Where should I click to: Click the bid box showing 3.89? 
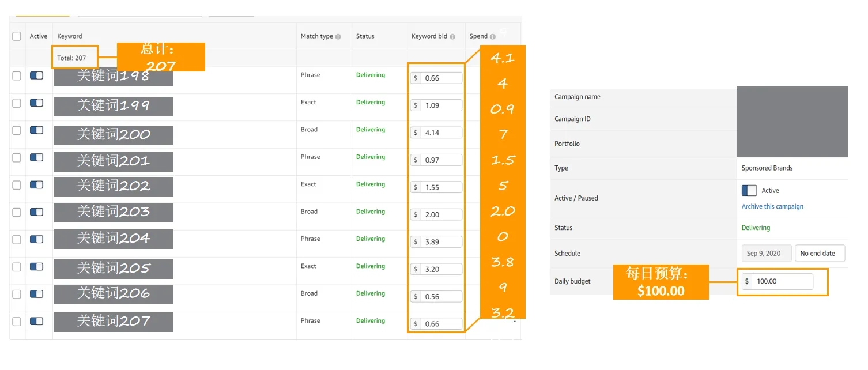tap(441, 242)
